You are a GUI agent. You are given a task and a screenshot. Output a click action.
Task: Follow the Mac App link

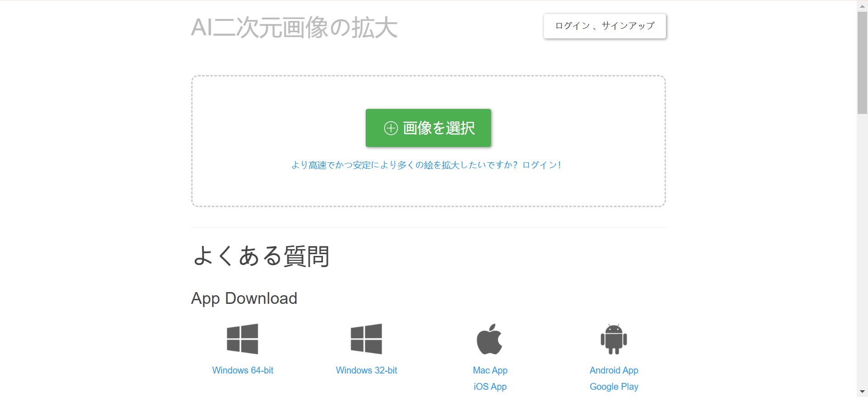click(490, 370)
